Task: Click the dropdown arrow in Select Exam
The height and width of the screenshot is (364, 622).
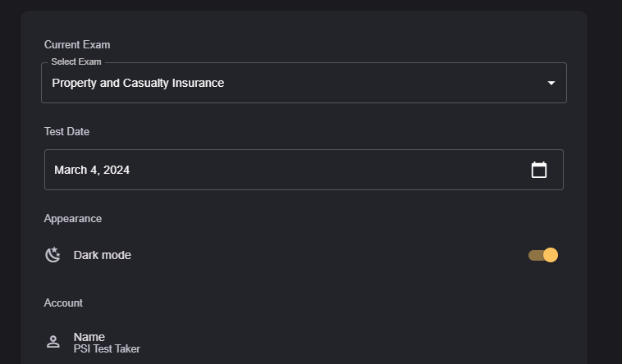Action: pos(551,83)
